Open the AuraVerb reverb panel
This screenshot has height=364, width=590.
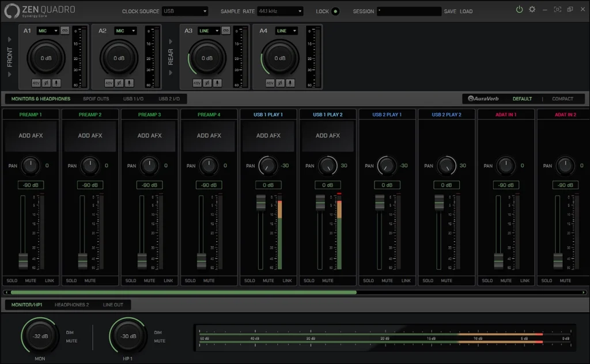click(x=484, y=98)
